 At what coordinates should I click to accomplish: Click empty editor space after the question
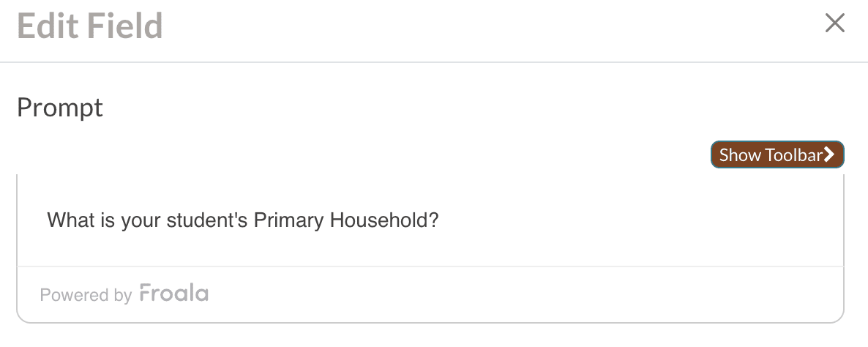[622, 220]
